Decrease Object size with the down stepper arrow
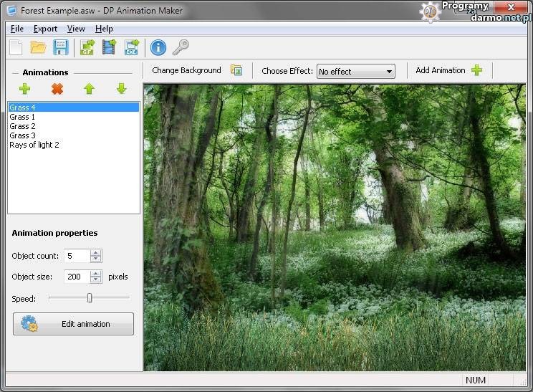 96,280
